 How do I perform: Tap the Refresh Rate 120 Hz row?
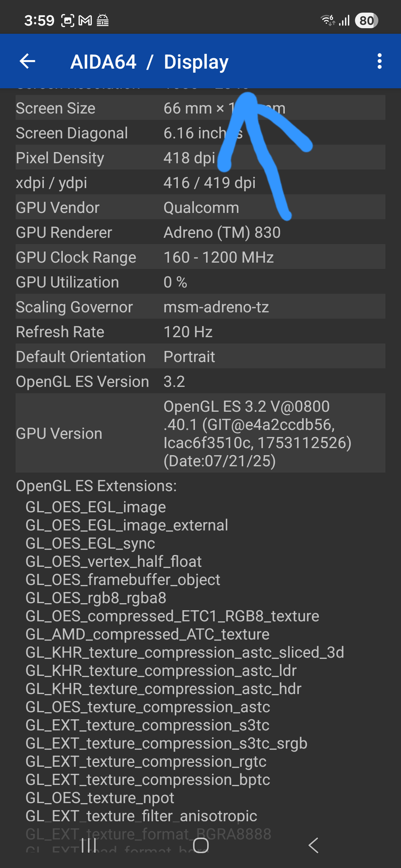(x=200, y=332)
